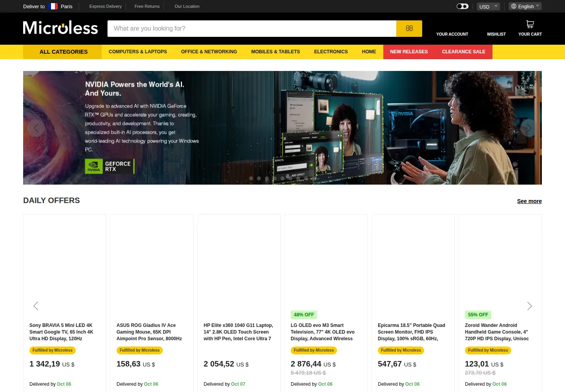Click See more for Daily Offers
This screenshot has height=392, width=565.
coord(529,201)
